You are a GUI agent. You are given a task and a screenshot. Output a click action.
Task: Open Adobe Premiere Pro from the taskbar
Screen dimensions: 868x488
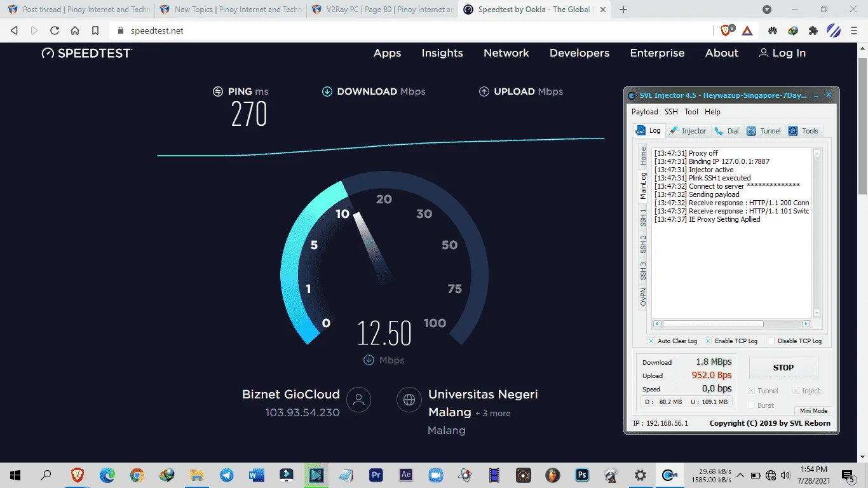coord(376,475)
